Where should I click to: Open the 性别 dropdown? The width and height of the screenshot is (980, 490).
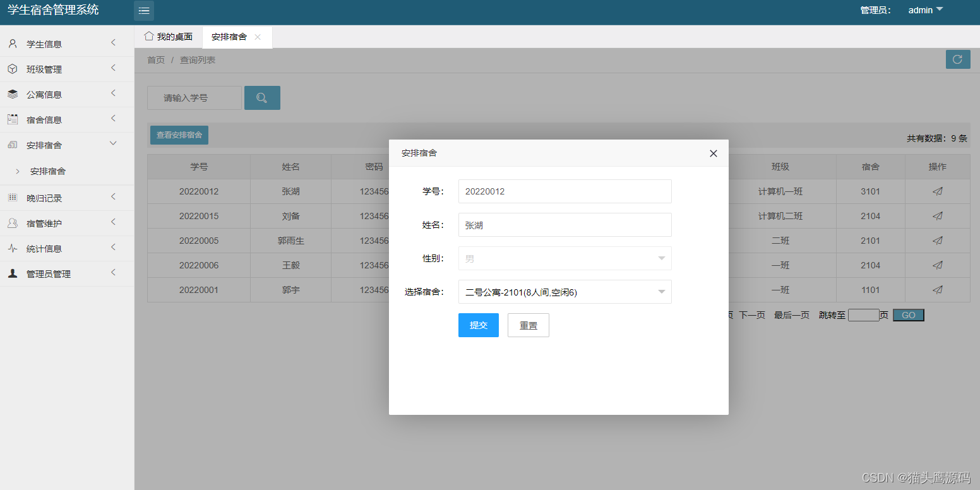pos(565,258)
